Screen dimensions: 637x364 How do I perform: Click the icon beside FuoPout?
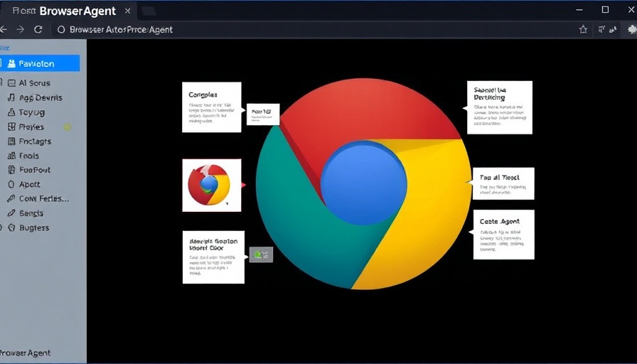(x=11, y=170)
